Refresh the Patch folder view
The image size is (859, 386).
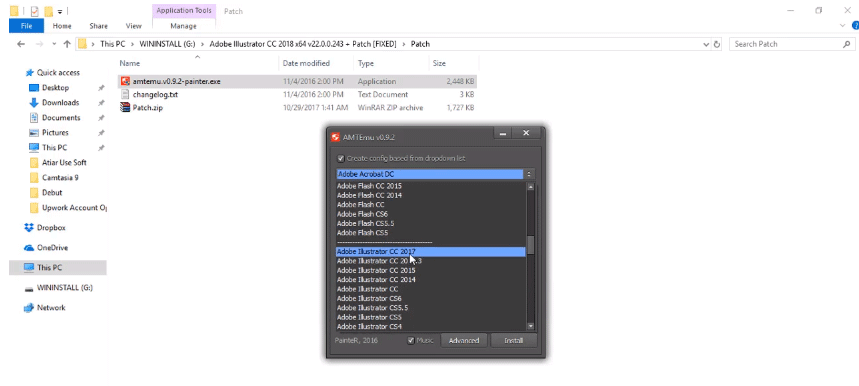point(717,44)
